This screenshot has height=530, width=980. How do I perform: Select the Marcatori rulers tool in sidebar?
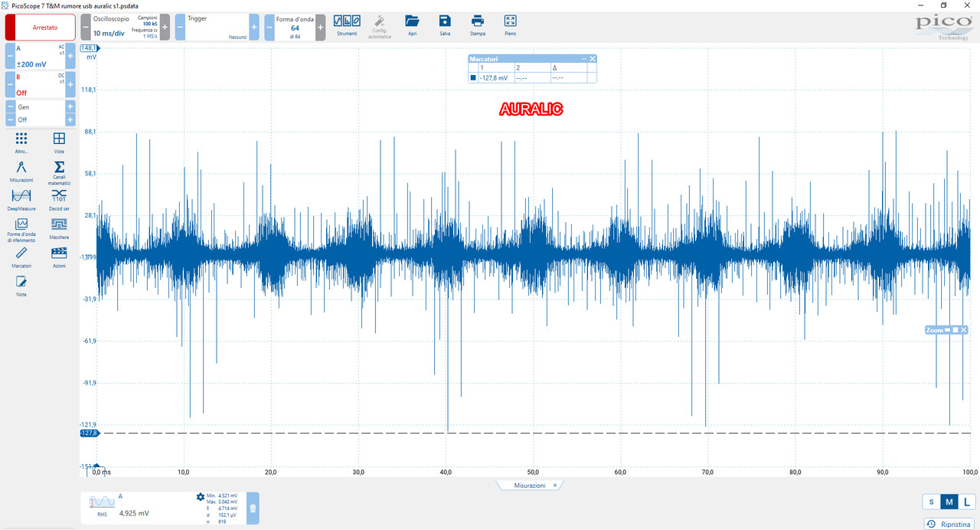pyautogui.click(x=21, y=257)
